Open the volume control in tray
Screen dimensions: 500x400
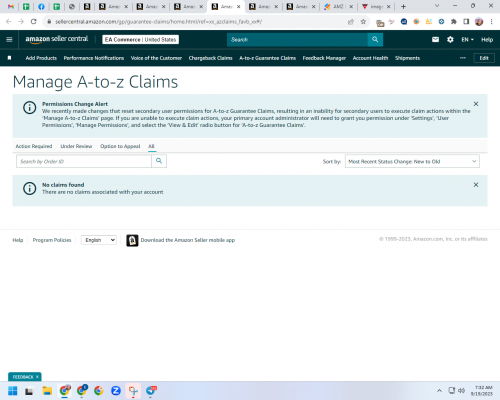coord(461,390)
